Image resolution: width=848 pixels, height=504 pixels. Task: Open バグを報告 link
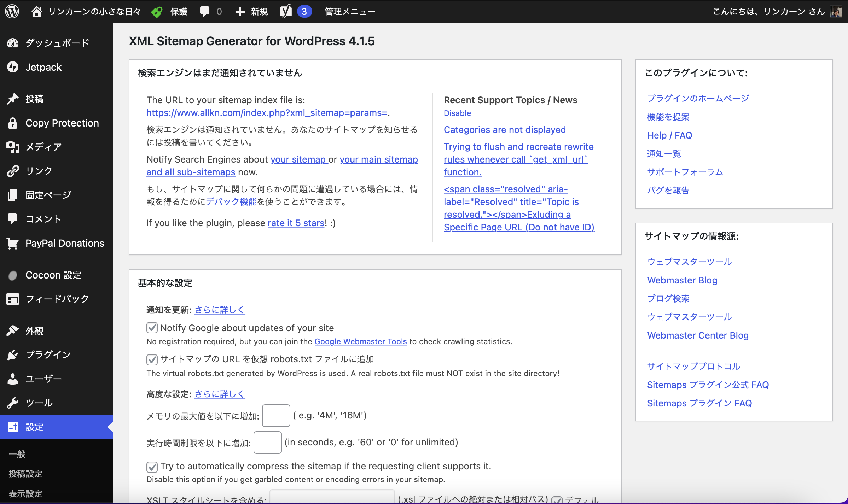(x=668, y=191)
